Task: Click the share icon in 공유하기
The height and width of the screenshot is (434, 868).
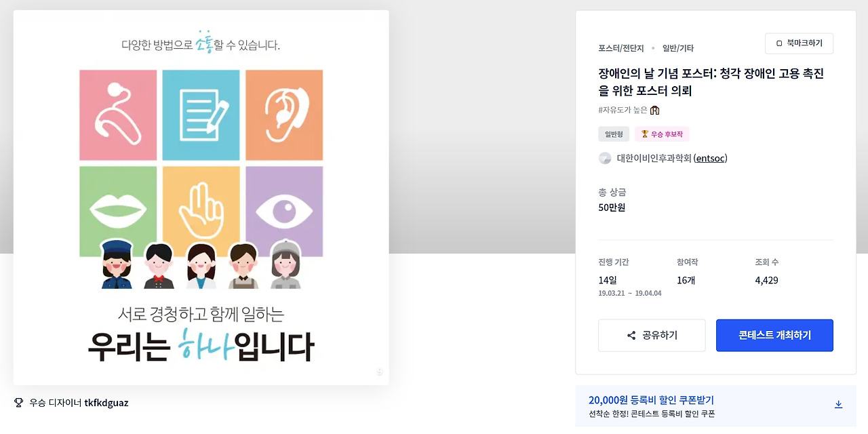Action: coord(631,336)
